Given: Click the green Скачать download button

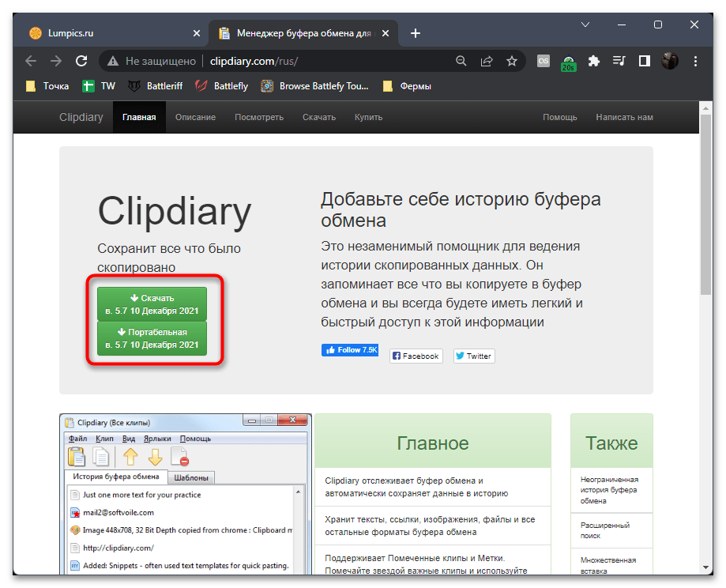Looking at the screenshot, I should (152, 304).
